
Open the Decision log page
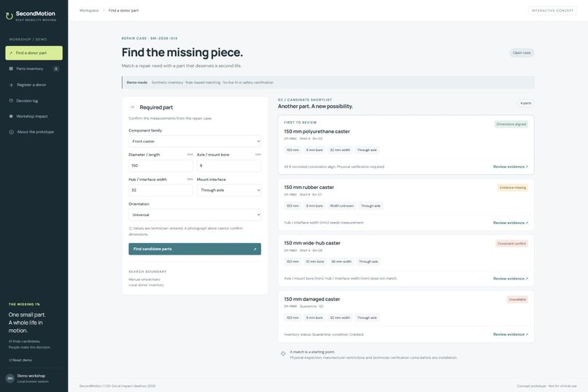pyautogui.click(x=34, y=101)
